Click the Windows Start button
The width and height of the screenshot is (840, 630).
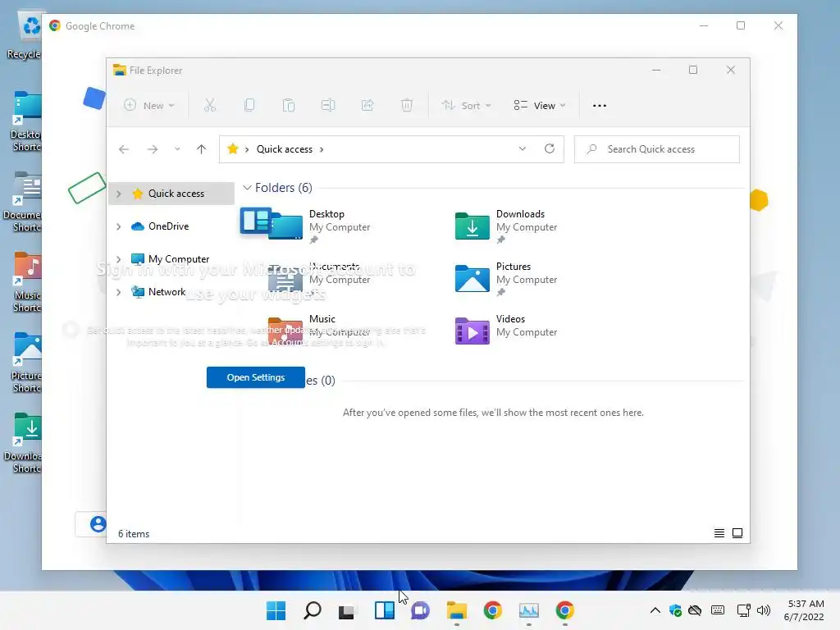276,610
